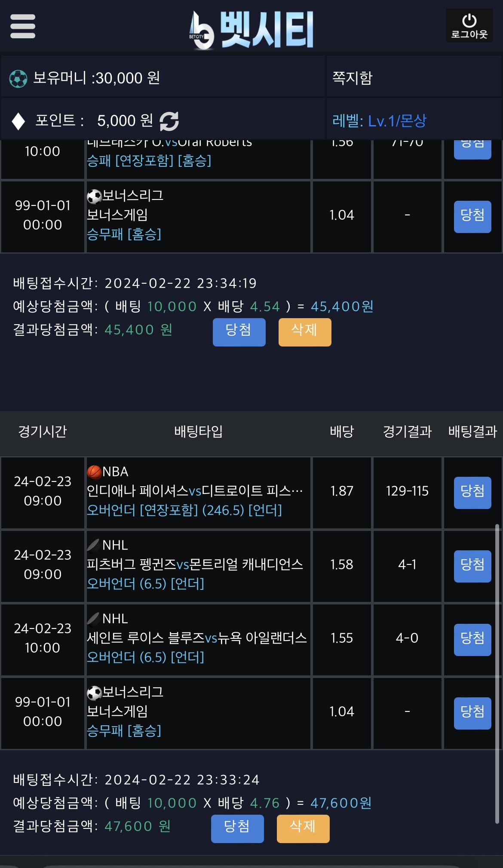Image resolution: width=503 pixels, height=868 pixels.
Task: Tap the soccer ball icon beside balance
Action: coord(18,79)
